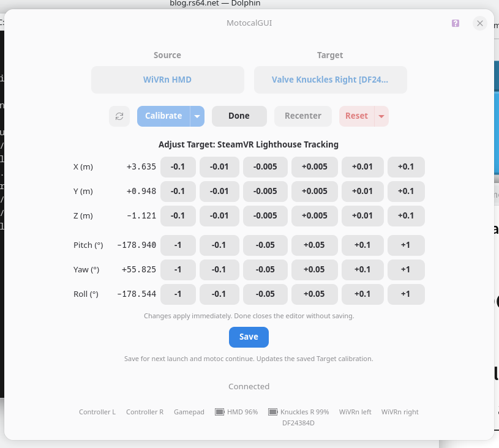Decrease Pitch by 1 degree
The width and height of the screenshot is (499, 448).
tap(178, 245)
